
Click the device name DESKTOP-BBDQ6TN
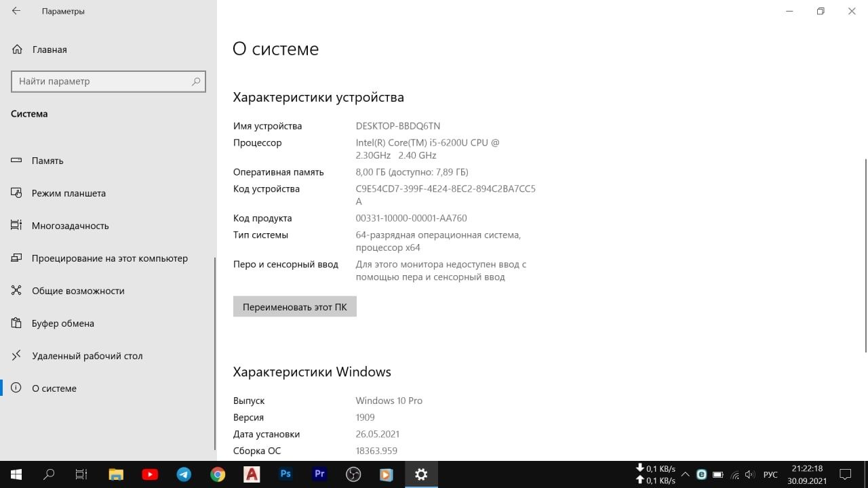tap(398, 126)
